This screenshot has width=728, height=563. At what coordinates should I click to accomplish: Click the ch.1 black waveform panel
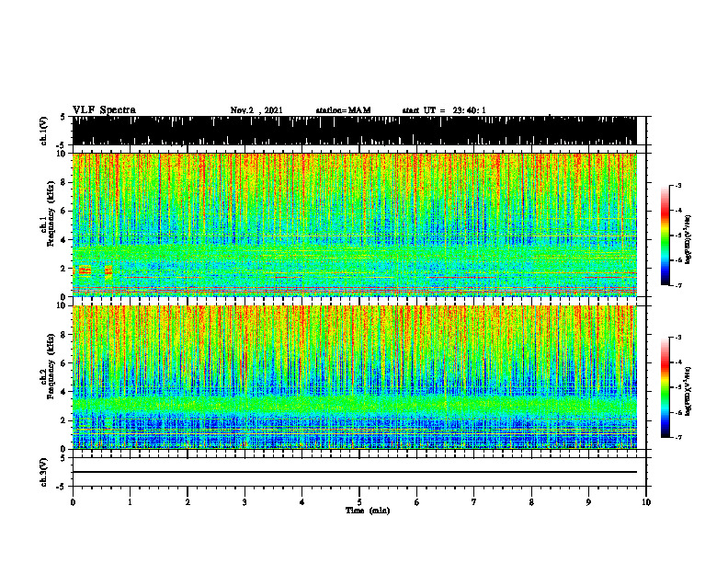[x=354, y=131]
